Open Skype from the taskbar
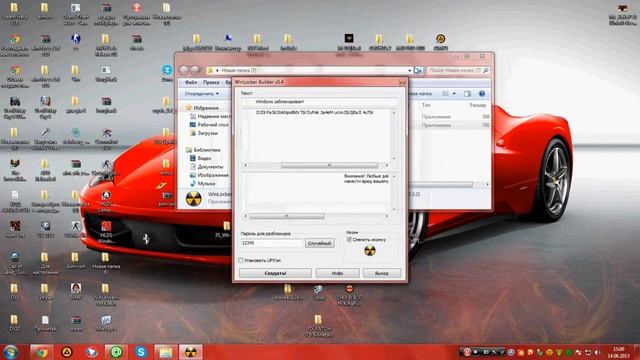The width and height of the screenshot is (640, 360). [141, 352]
